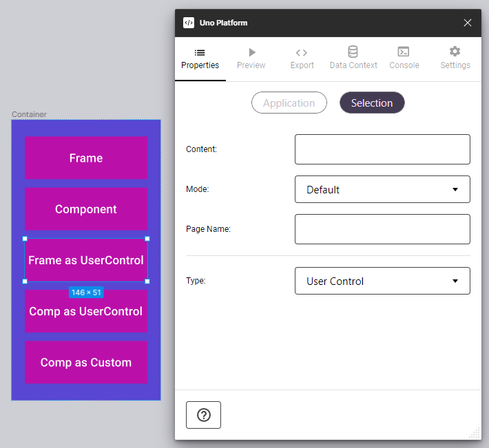489x448 pixels.
Task: Click the Container frame label
Action: pyautogui.click(x=29, y=114)
